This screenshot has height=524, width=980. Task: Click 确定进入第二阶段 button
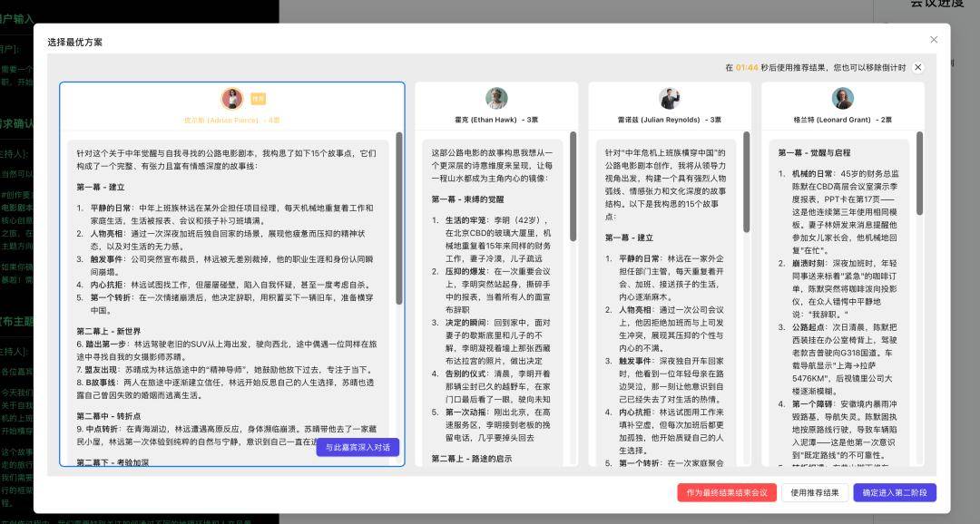point(894,492)
